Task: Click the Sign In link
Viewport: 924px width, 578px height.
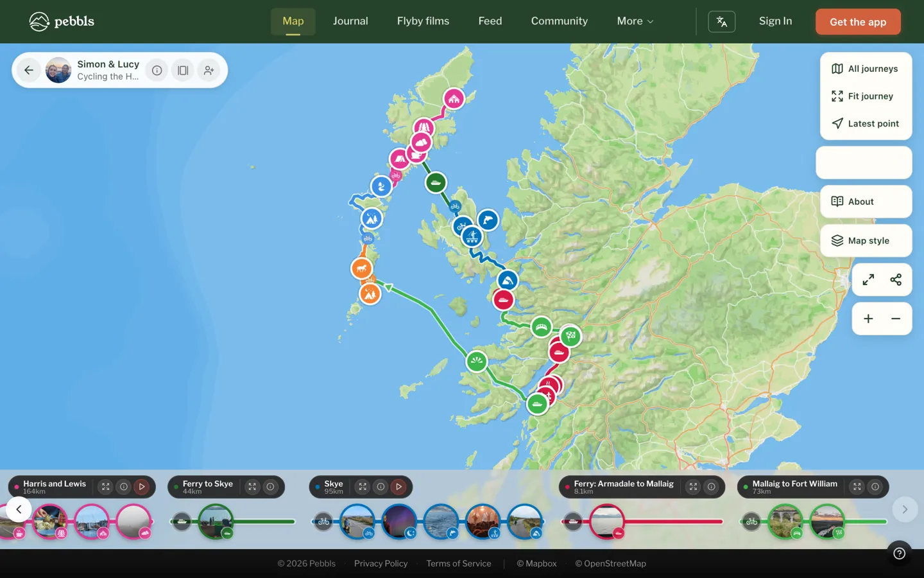Action: point(775,21)
